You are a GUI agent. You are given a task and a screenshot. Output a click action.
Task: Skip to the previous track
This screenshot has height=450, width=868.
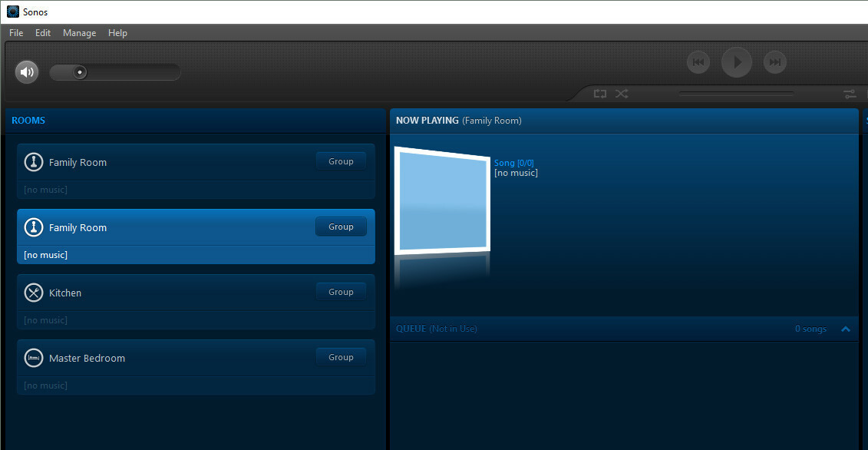(x=698, y=62)
